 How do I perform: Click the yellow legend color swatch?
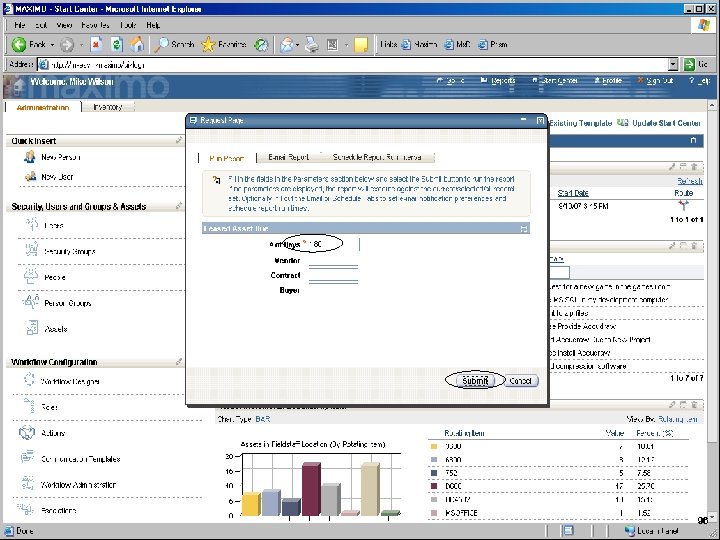coord(434,446)
